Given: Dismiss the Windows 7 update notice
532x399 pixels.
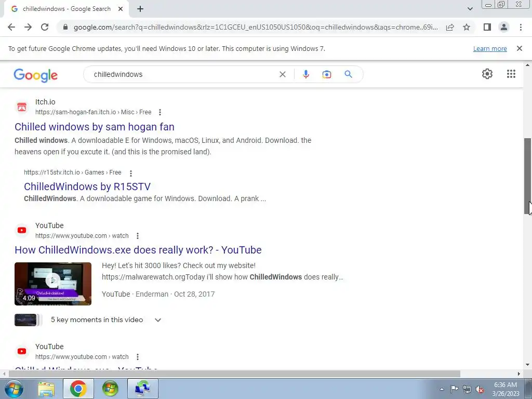Looking at the screenshot, I should tap(520, 48).
